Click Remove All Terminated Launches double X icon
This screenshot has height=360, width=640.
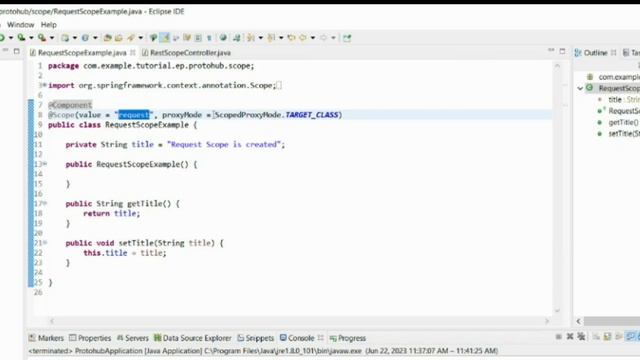tap(581, 337)
